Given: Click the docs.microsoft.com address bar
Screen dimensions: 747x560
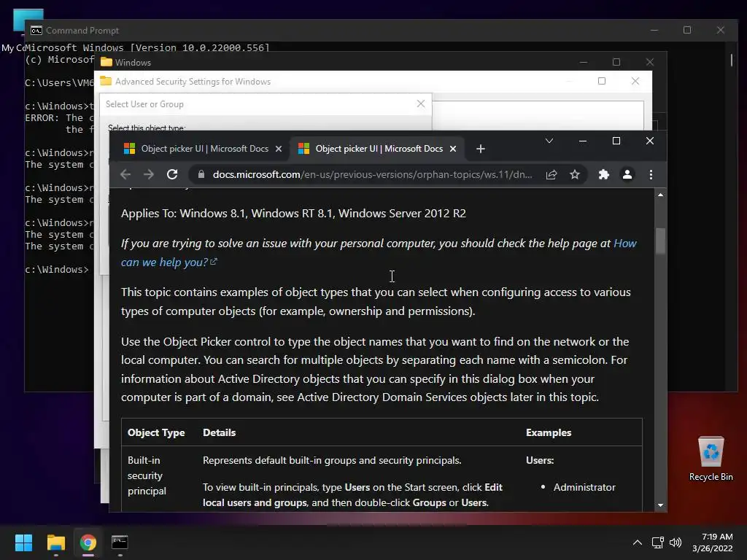Looking at the screenshot, I should [372, 175].
